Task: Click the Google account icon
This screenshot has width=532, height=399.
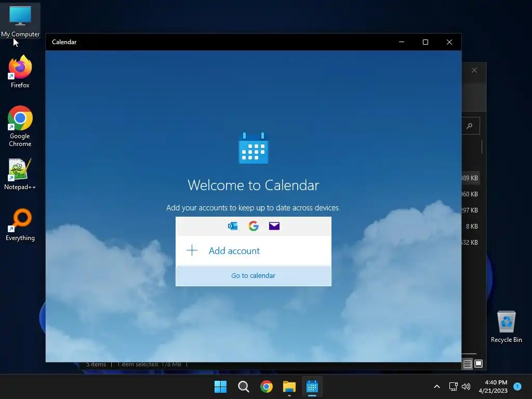Action: [254, 226]
